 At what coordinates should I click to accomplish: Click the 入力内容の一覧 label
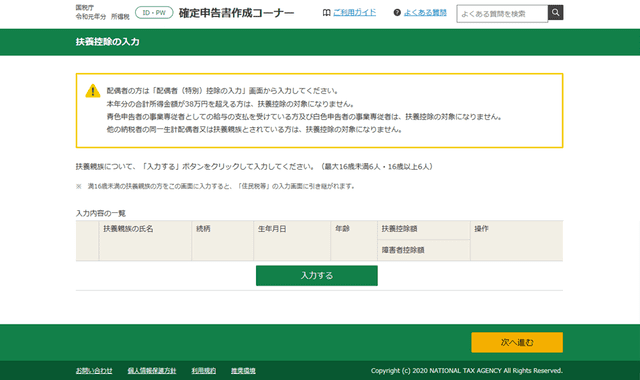pyautogui.click(x=101, y=213)
